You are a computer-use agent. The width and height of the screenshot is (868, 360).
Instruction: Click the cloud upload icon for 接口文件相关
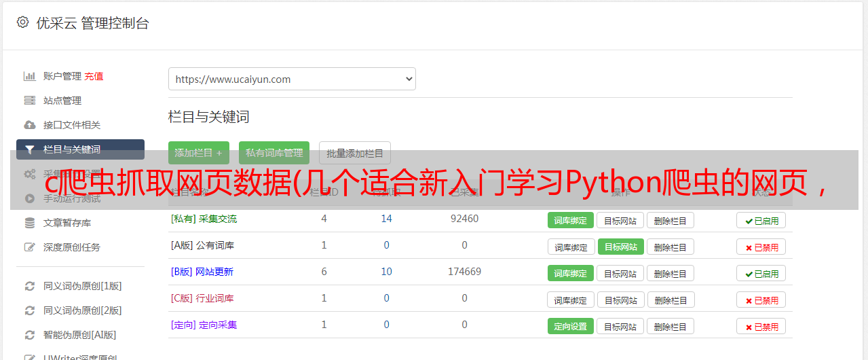30,125
